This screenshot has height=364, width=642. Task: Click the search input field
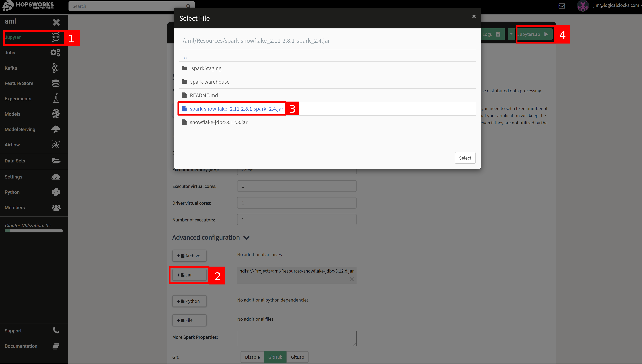pos(125,6)
